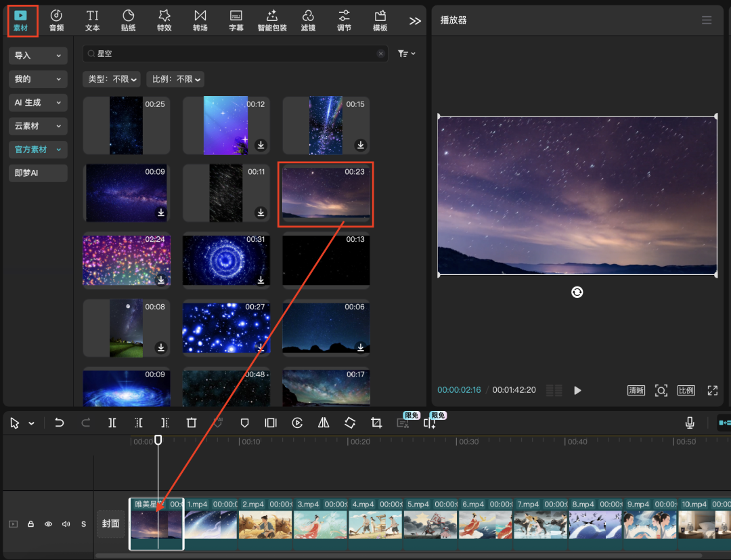Click the microphone record voiceover icon
The width and height of the screenshot is (731, 560).
[x=690, y=423]
